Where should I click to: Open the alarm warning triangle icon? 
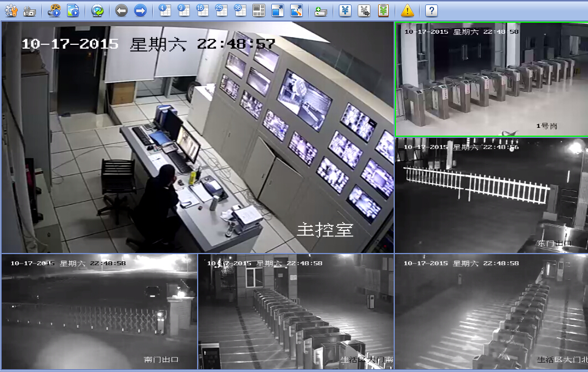[407, 10]
